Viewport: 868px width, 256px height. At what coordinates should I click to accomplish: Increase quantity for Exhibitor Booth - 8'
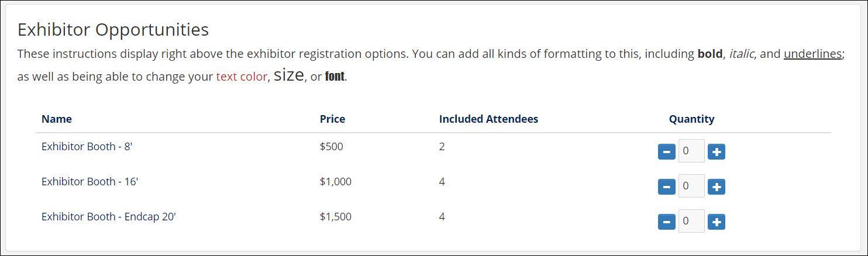pyautogui.click(x=717, y=152)
